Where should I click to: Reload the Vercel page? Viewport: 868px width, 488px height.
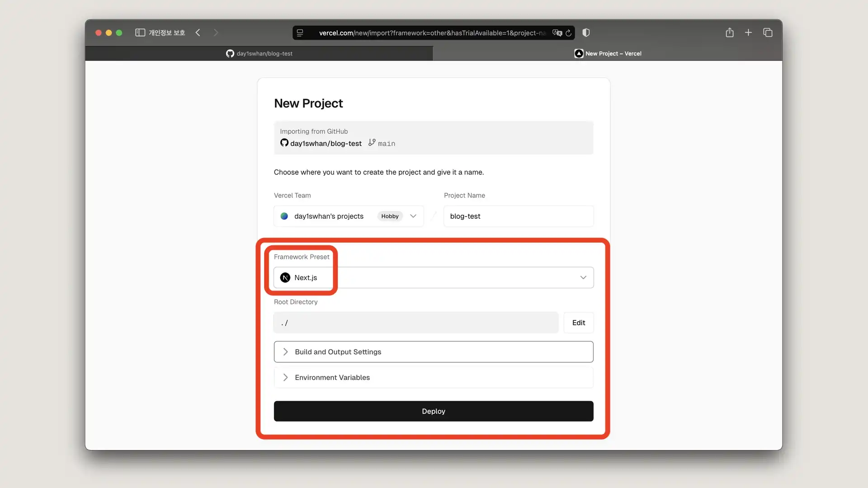(x=569, y=33)
